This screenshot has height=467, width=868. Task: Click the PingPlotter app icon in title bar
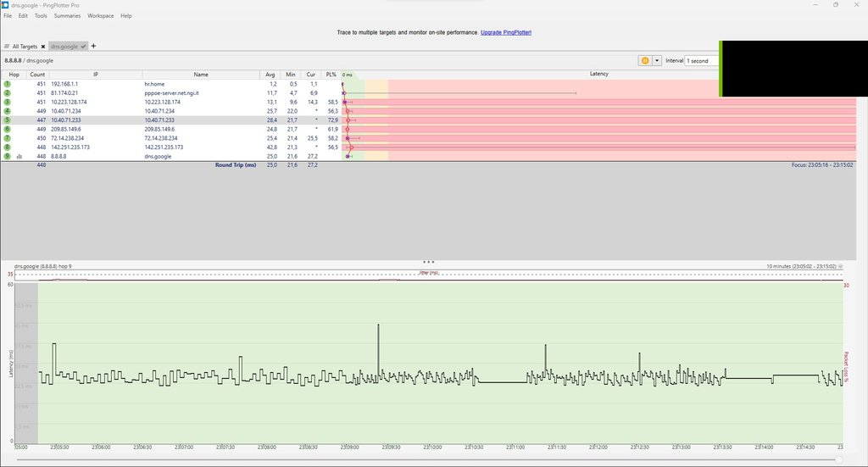click(6, 4)
